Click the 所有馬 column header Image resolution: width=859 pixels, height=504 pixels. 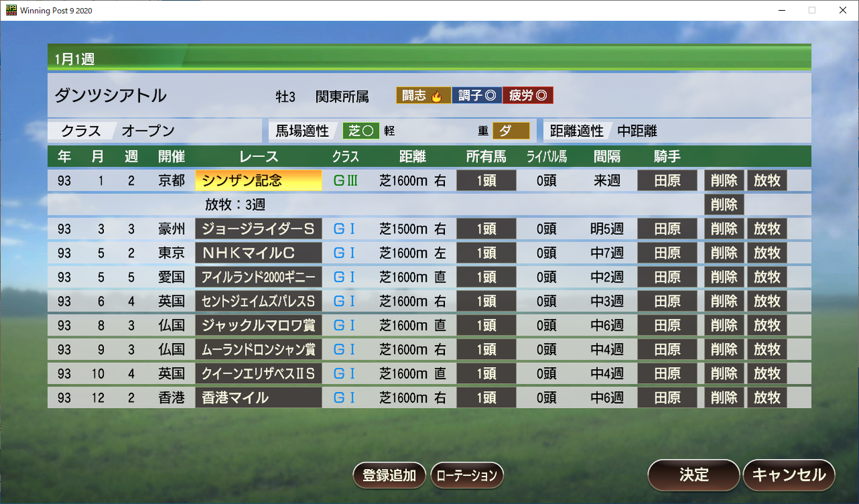[487, 156]
